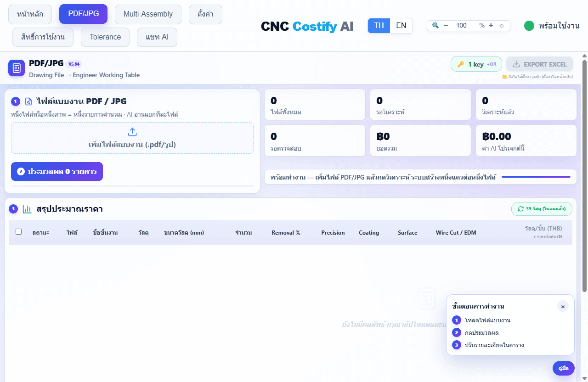The width and height of the screenshot is (588, 382).
Task: Click the EXPORT EXCEL button
Action: 540,64
